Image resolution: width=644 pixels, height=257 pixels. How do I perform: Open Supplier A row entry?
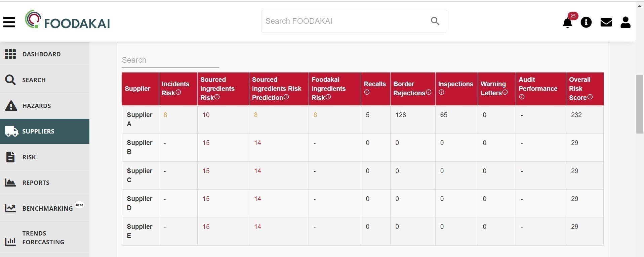click(x=139, y=119)
